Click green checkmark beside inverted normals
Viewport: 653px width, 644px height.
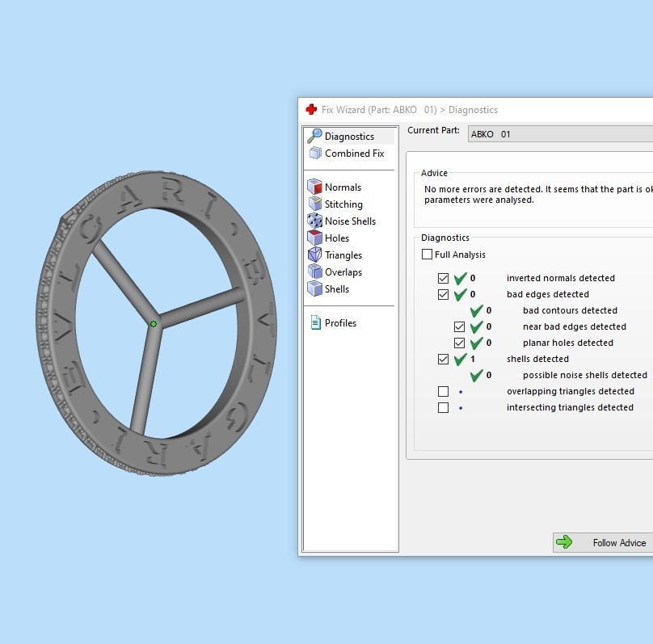click(x=460, y=278)
